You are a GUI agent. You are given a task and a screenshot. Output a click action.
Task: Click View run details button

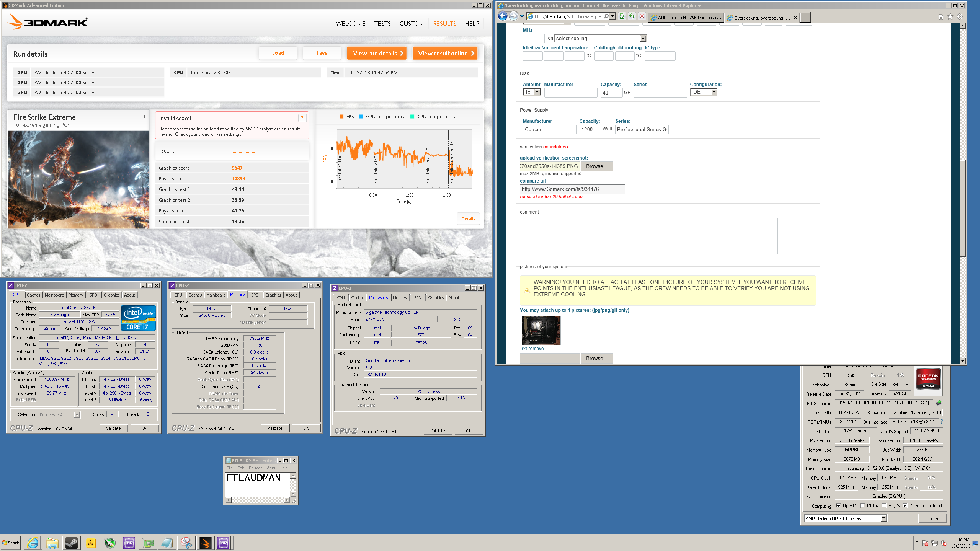tap(377, 53)
